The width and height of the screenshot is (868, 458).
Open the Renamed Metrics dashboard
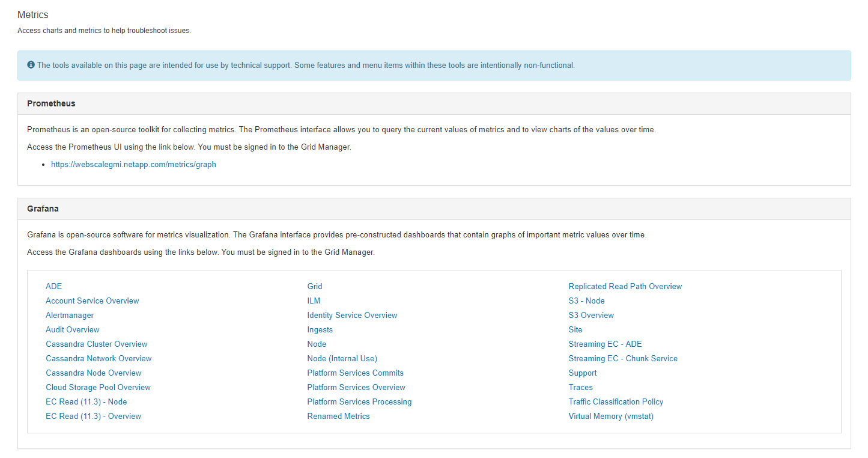point(339,416)
